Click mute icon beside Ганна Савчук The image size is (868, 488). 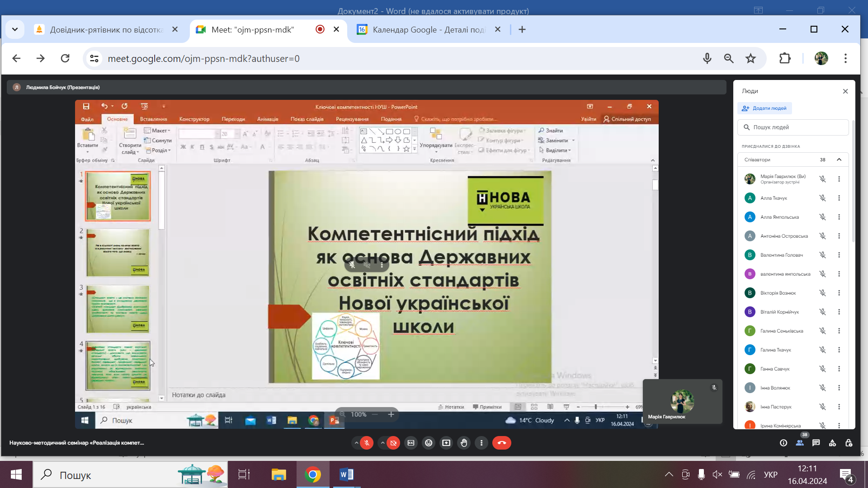823,369
